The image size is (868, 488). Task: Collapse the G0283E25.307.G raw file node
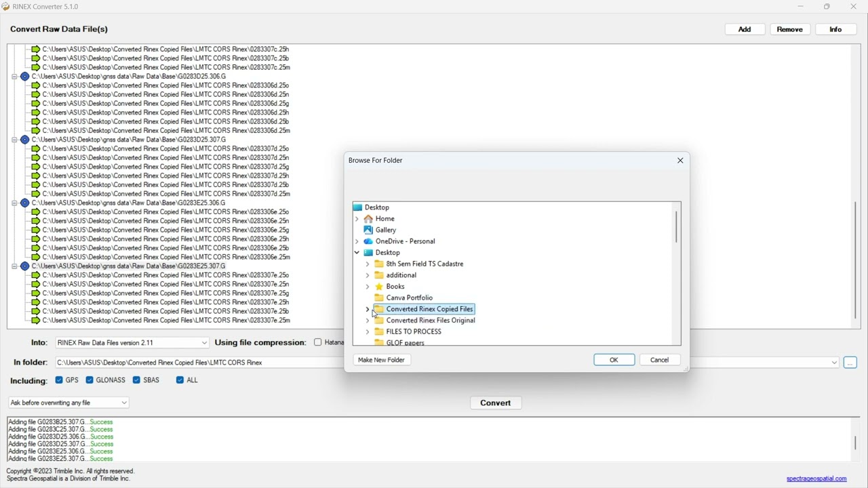[14, 266]
